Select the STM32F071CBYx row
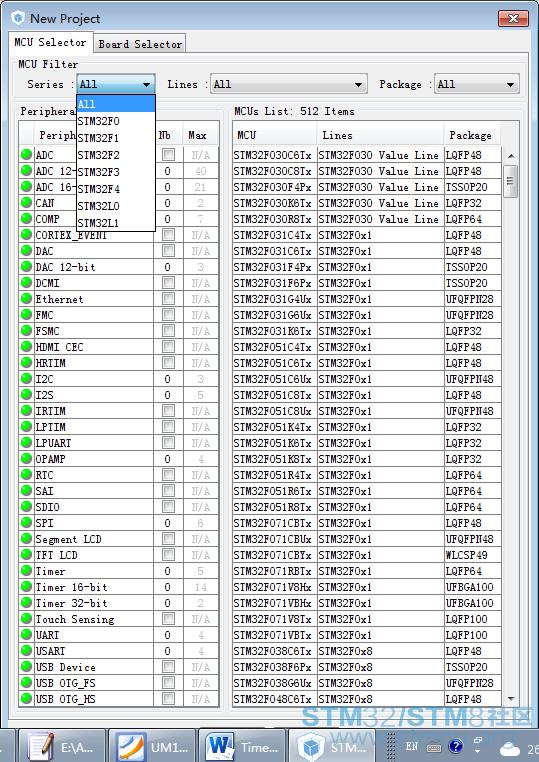The height and width of the screenshot is (762, 539). [x=367, y=555]
